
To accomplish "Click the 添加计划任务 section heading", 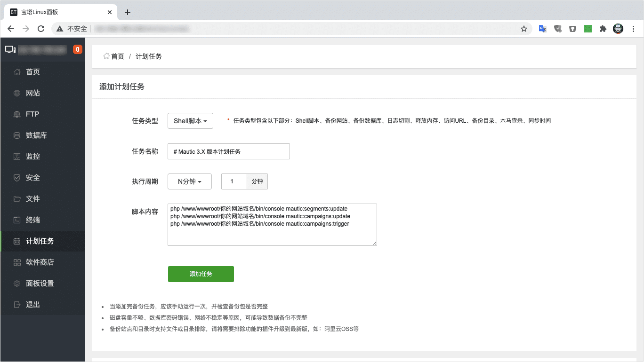I will (122, 87).
